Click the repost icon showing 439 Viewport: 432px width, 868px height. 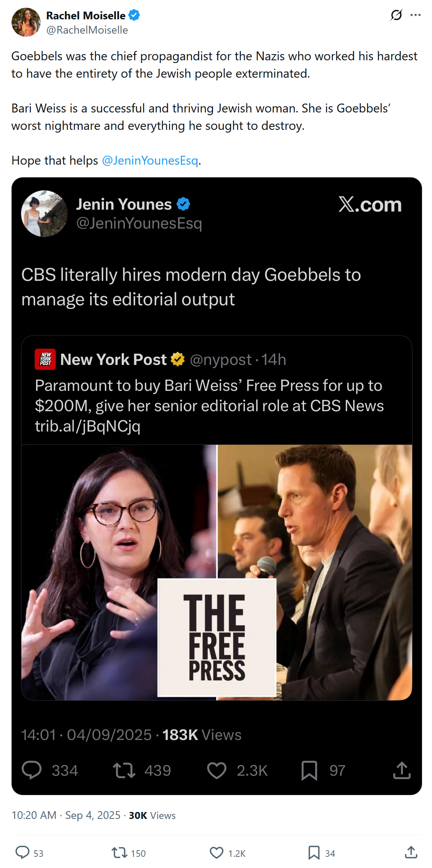tap(124, 770)
